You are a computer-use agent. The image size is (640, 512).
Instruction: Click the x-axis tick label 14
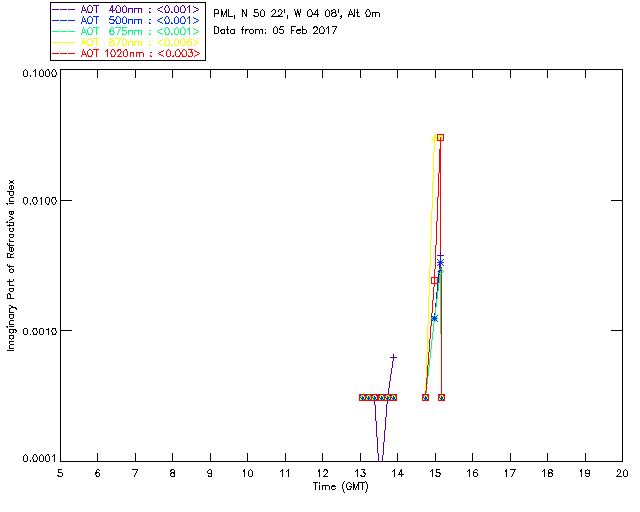[x=398, y=473]
